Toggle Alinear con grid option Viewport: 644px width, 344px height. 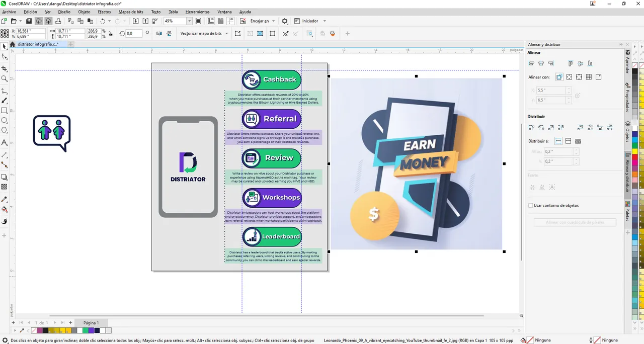[589, 77]
